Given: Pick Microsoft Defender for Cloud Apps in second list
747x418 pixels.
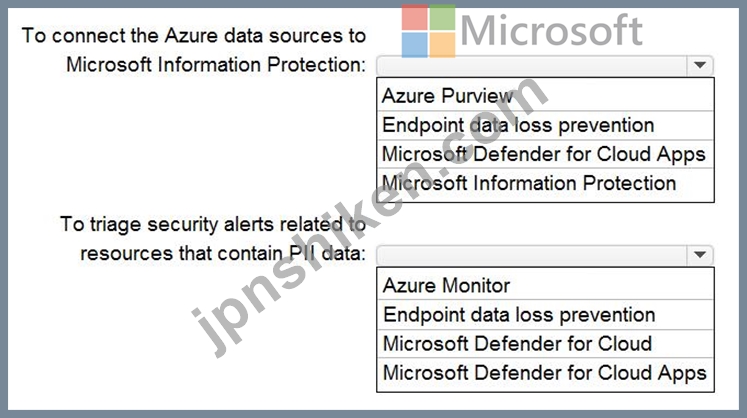Looking at the screenshot, I should (x=545, y=373).
